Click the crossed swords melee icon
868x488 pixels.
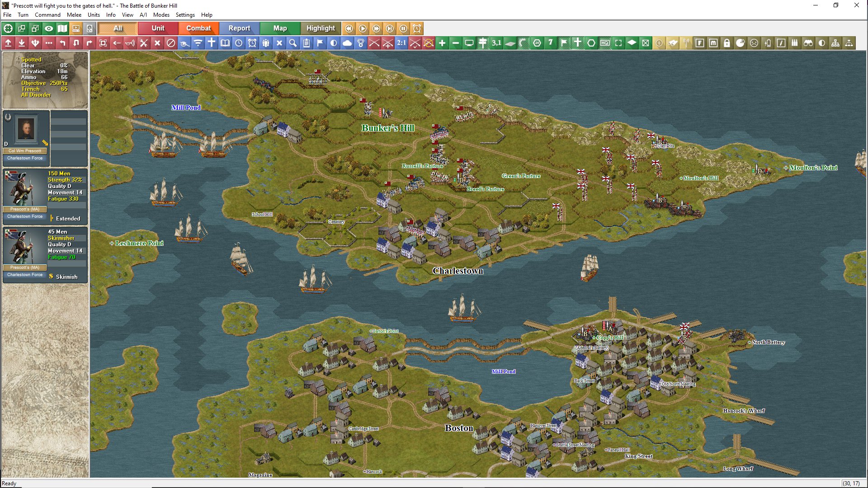tap(144, 43)
